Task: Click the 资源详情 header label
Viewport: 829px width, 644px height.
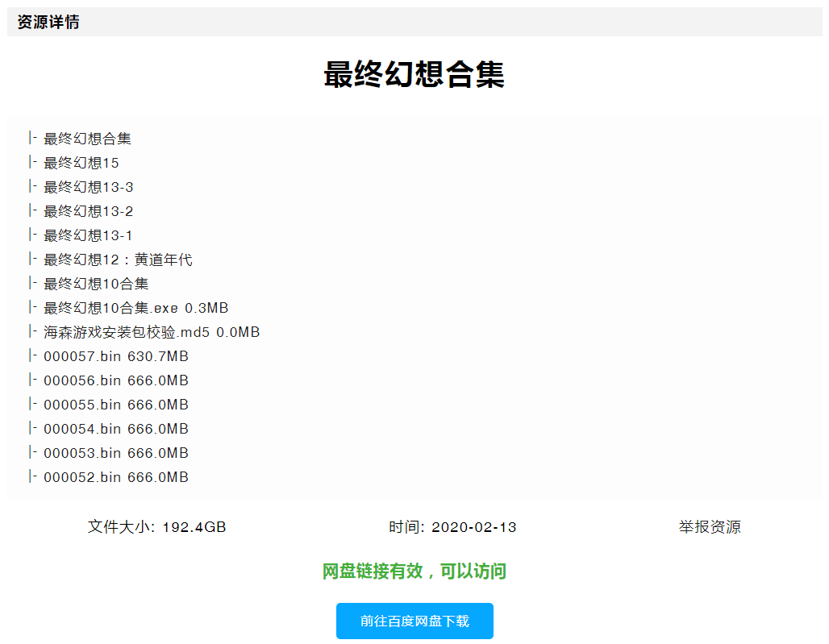Action: 48,23
